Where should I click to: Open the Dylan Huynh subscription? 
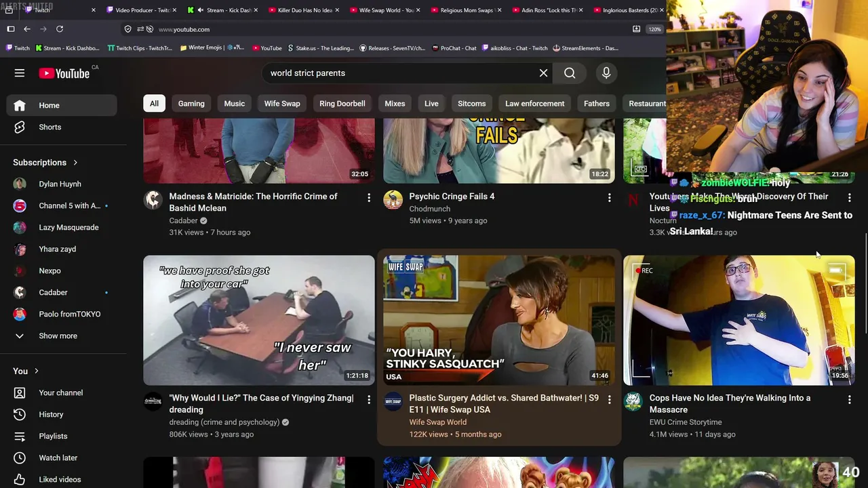click(x=60, y=184)
